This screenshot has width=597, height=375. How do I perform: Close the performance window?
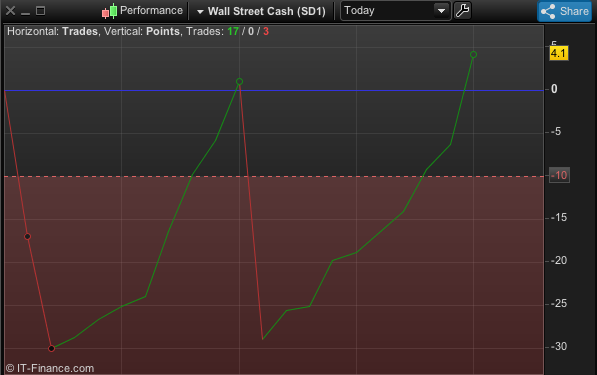click(x=11, y=11)
